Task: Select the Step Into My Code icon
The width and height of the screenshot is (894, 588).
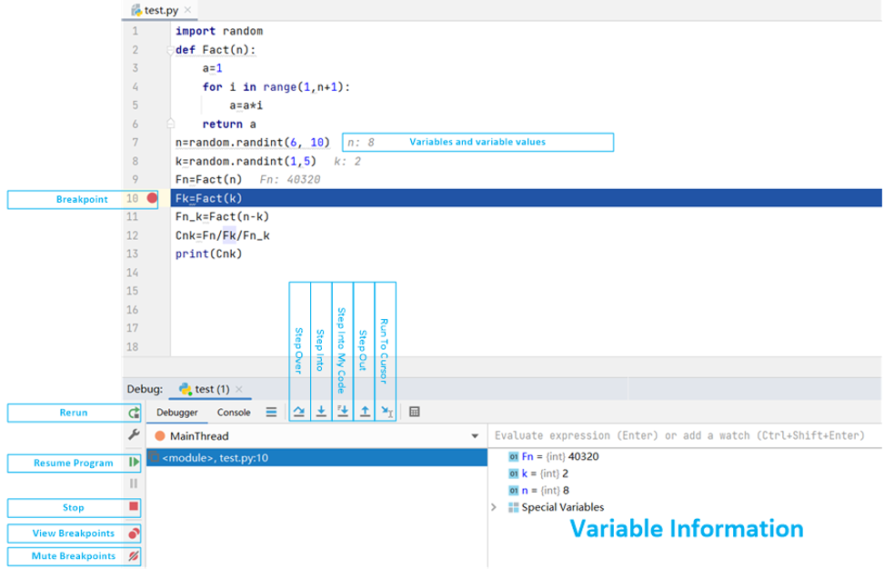Action: coord(343,411)
